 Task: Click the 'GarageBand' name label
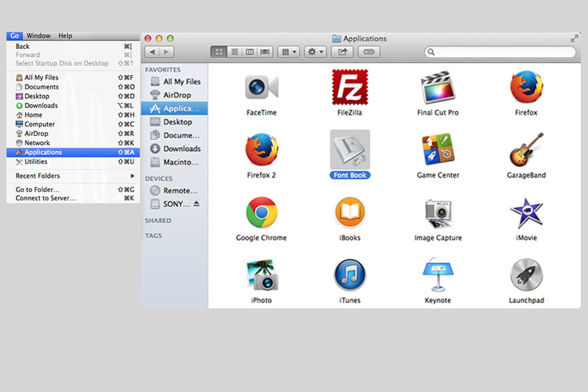point(527,175)
